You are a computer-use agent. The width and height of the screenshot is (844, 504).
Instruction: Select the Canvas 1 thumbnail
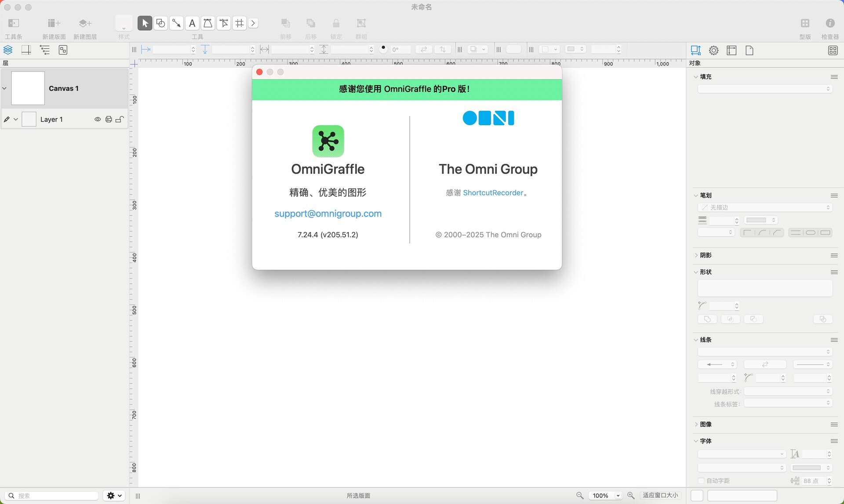[x=28, y=88]
